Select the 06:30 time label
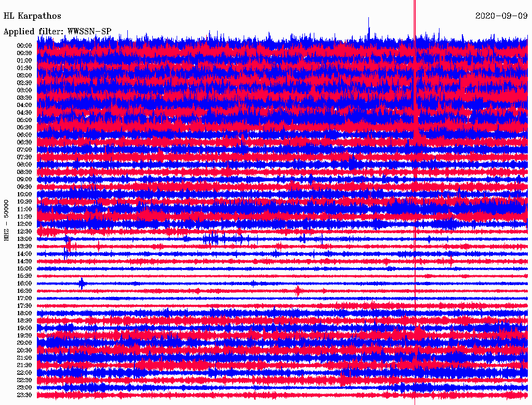The image size is (532, 405). click(x=24, y=142)
